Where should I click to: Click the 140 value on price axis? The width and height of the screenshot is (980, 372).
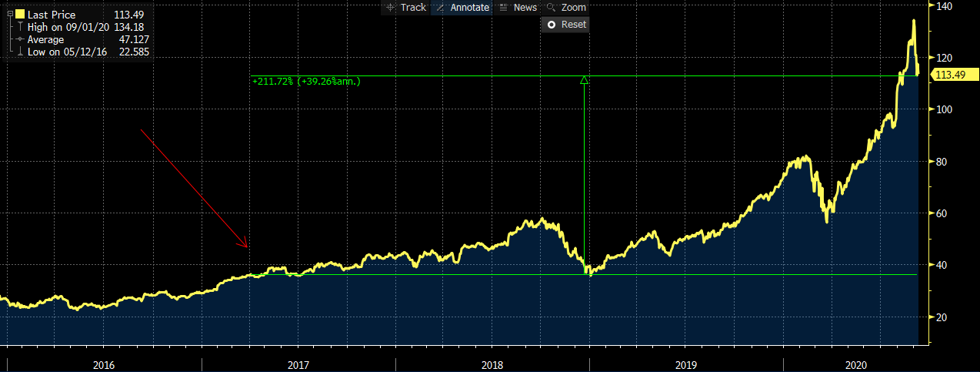[x=943, y=6]
